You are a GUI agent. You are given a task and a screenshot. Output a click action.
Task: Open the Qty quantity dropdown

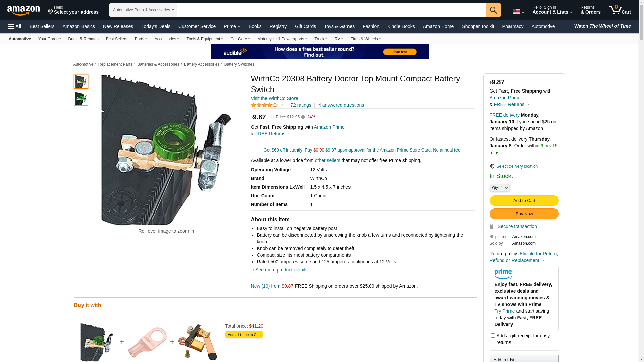coord(500,188)
